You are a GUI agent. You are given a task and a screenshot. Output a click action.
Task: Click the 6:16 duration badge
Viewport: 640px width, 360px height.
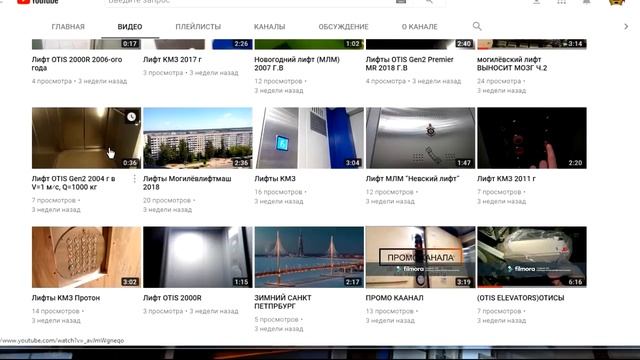[575, 282]
